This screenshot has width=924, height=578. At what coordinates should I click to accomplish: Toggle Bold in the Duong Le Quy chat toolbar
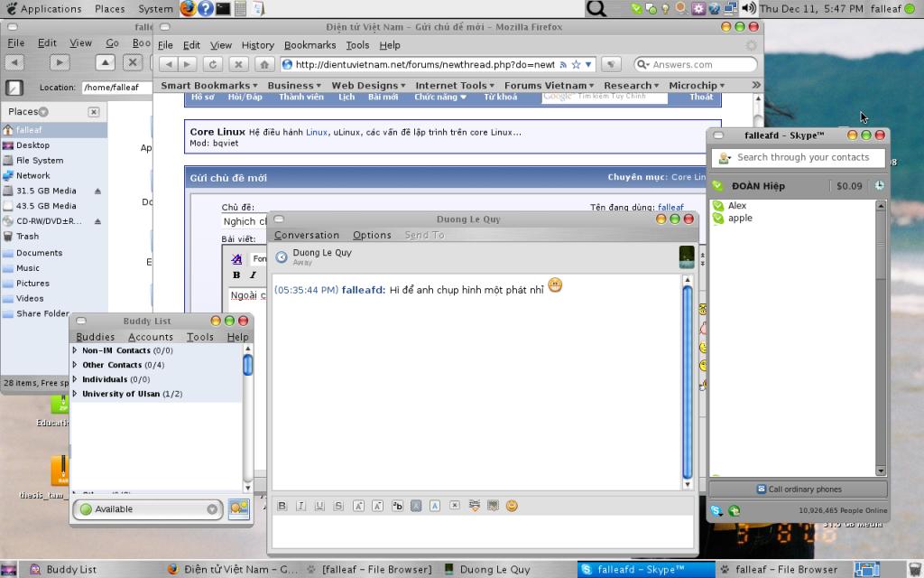282,506
